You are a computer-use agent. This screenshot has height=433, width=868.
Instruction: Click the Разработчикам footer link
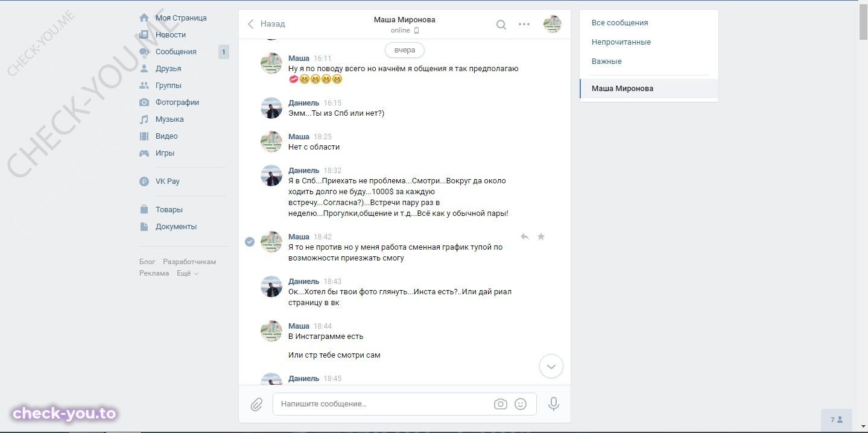[x=189, y=262]
